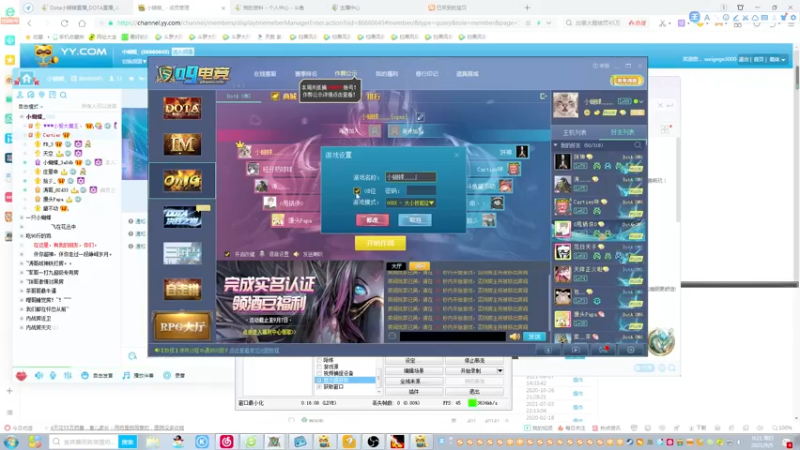Open the 自走棋 game icon in sidebar
Screen dimensions: 800x450
(x=182, y=289)
